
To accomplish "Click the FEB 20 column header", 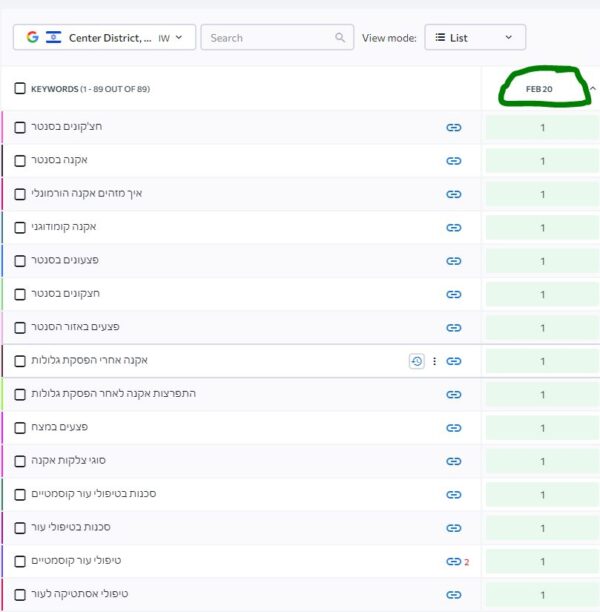I will [540, 89].
